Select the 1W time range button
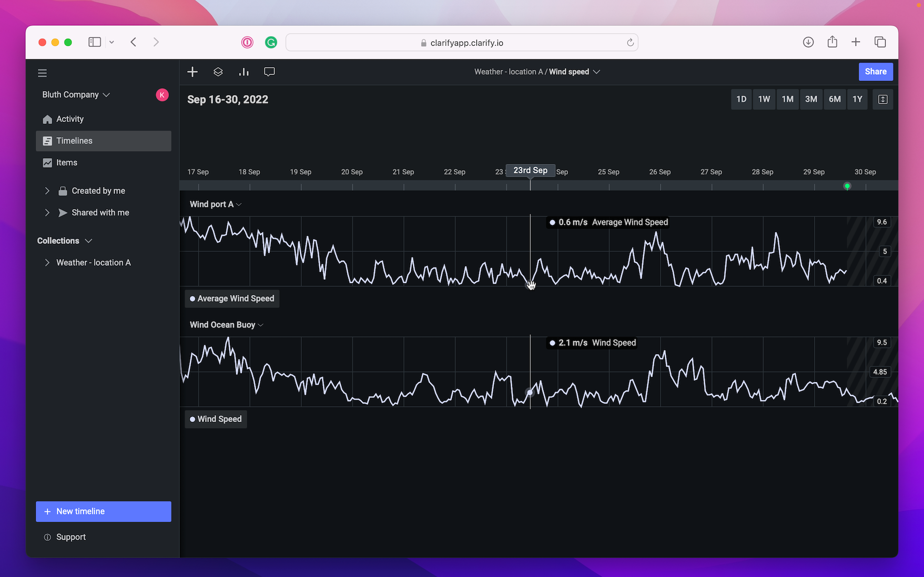Image resolution: width=924 pixels, height=577 pixels. (x=764, y=99)
